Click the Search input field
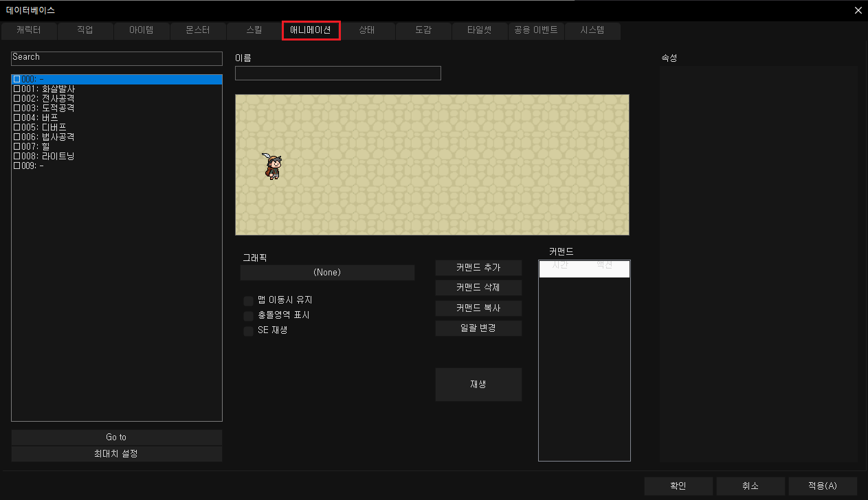The height and width of the screenshot is (500, 868). click(117, 58)
